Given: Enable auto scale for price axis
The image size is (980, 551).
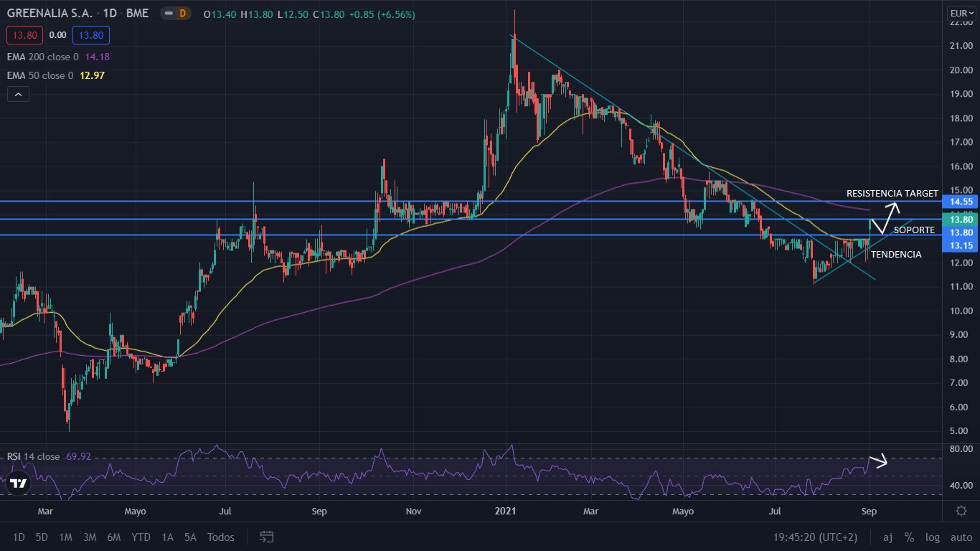Looking at the screenshot, I should click(x=961, y=537).
